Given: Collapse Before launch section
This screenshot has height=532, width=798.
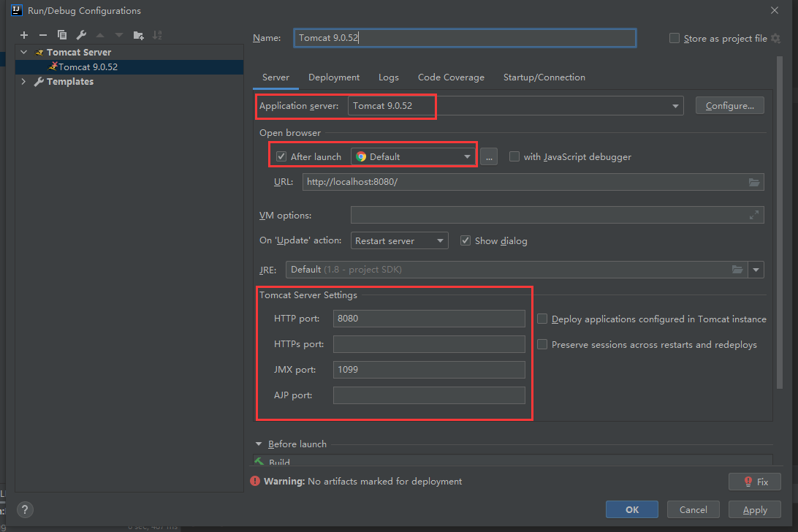Looking at the screenshot, I should (x=259, y=444).
